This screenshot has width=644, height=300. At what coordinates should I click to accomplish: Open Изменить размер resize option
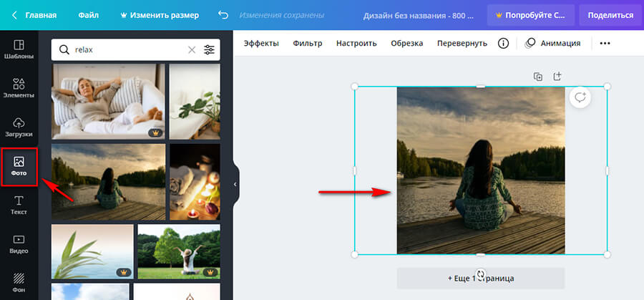160,15
